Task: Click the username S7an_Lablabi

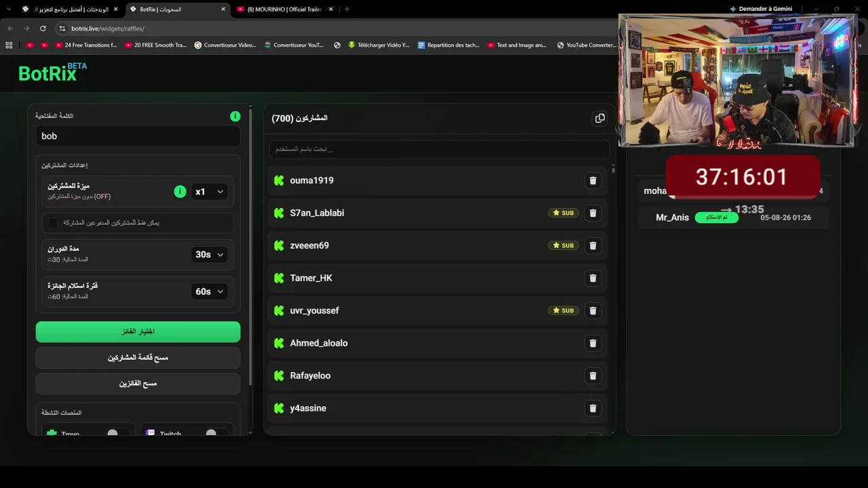Action: pyautogui.click(x=317, y=213)
